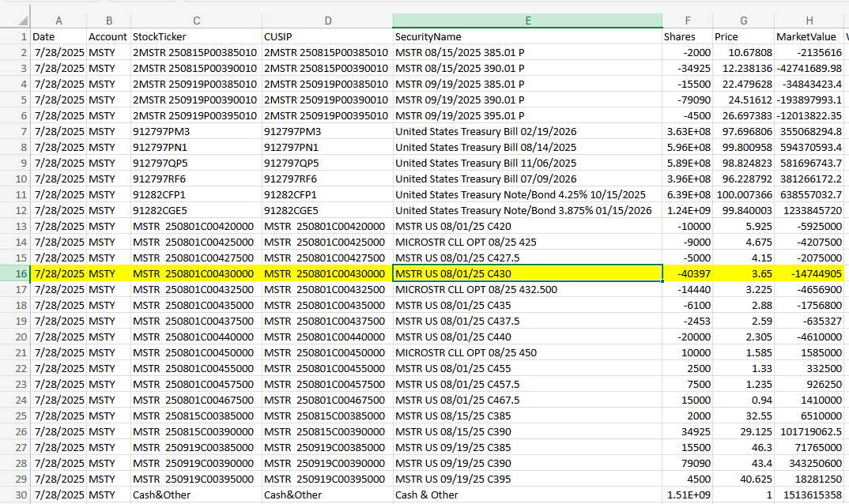Click cell 'MSTR 08/15/2025 390.01 P'
849x504 pixels.
coord(528,68)
